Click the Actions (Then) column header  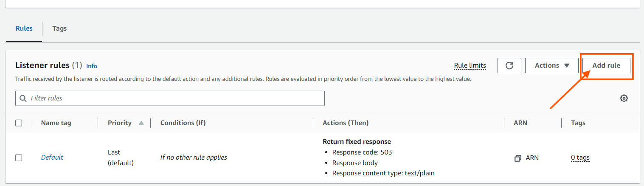pyautogui.click(x=345, y=123)
